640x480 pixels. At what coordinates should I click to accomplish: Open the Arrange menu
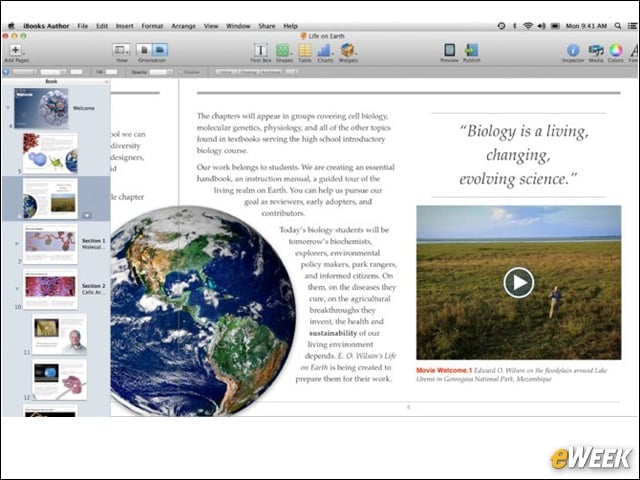(183, 26)
